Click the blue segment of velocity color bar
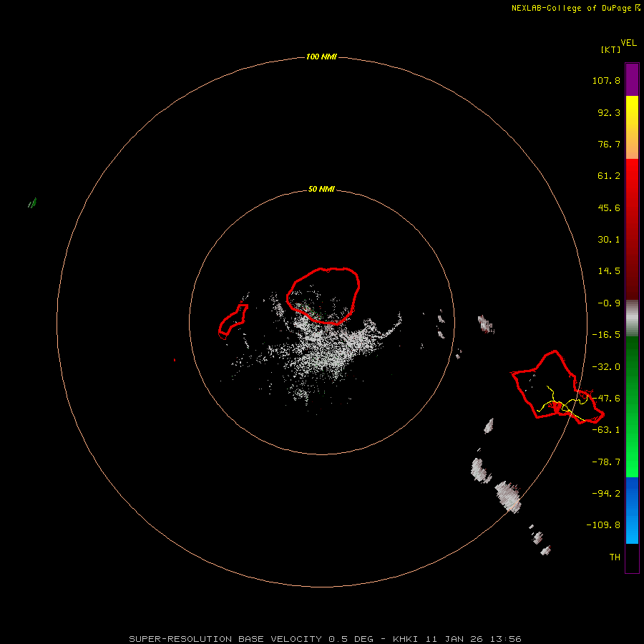 click(x=632, y=510)
